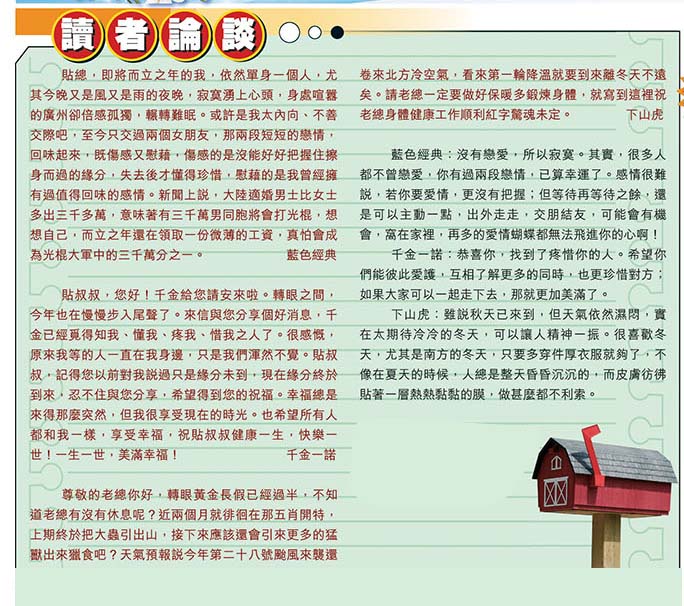Image resolution: width=684 pixels, height=606 pixels.
Task: Click the line 會,窩在家裡,再多的愛情蝴蝶
Action: click(x=509, y=234)
